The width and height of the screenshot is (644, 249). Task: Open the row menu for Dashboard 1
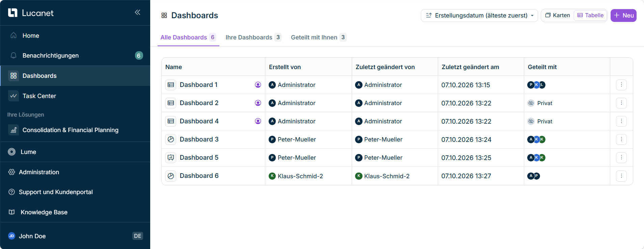[x=621, y=85]
